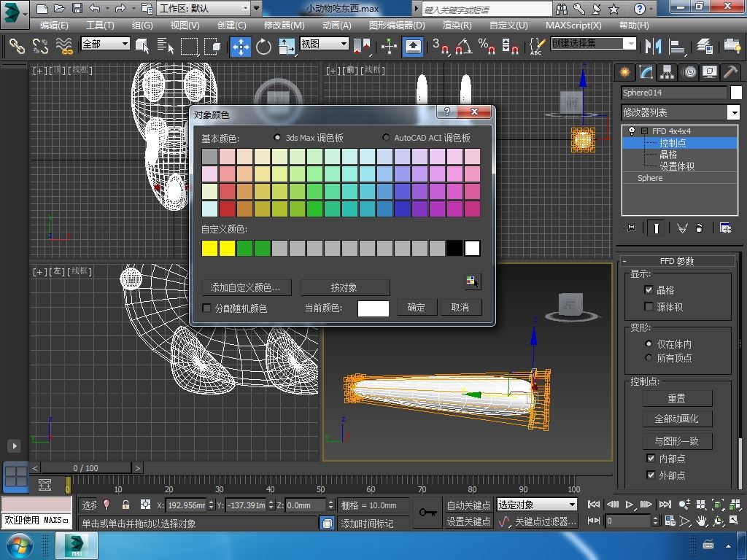
Task: Toggle the 3D Snaps icon
Action: coord(441,46)
